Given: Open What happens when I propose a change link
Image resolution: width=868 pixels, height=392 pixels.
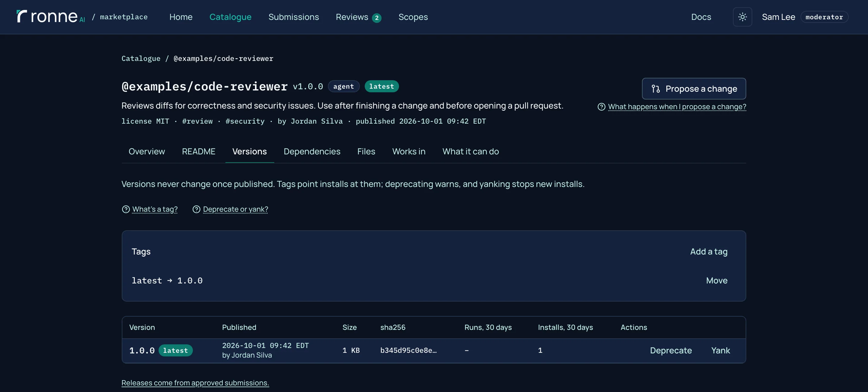Looking at the screenshot, I should [x=677, y=107].
